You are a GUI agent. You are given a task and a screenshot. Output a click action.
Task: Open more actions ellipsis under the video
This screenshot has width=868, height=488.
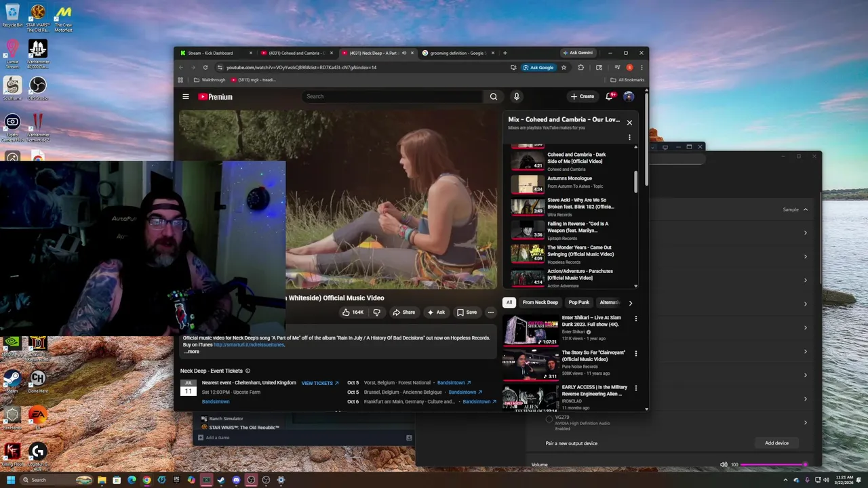[491, 312]
